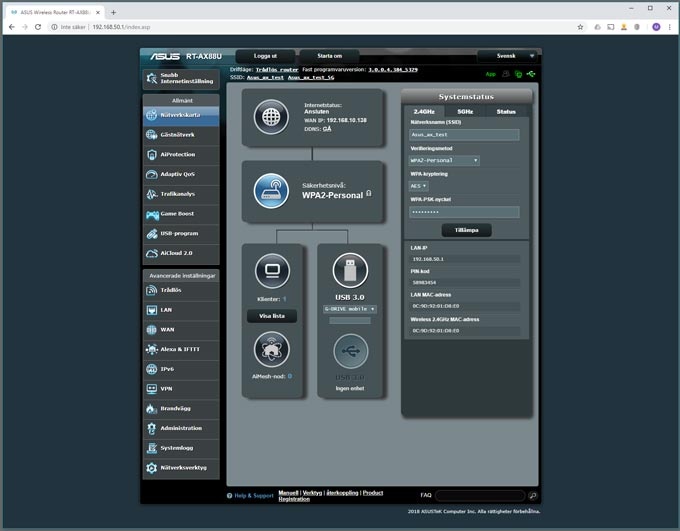Expand the G-DRIVE mobile device dropdown
Screen dimensions: 680x531
(x=349, y=309)
